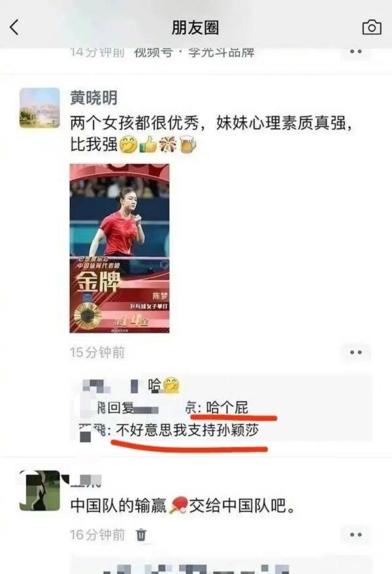Tap the post text 中国队的输赢交给中国队吧

pos(183,505)
